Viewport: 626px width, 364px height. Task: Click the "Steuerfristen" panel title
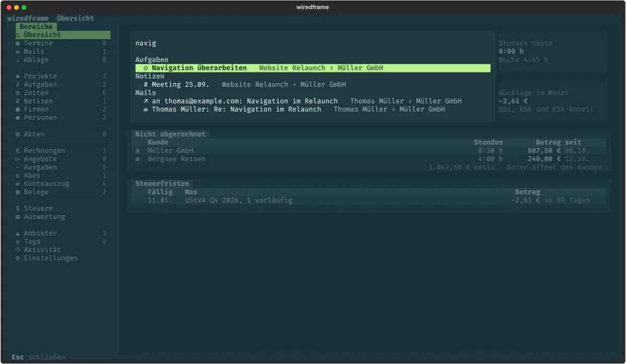click(162, 184)
